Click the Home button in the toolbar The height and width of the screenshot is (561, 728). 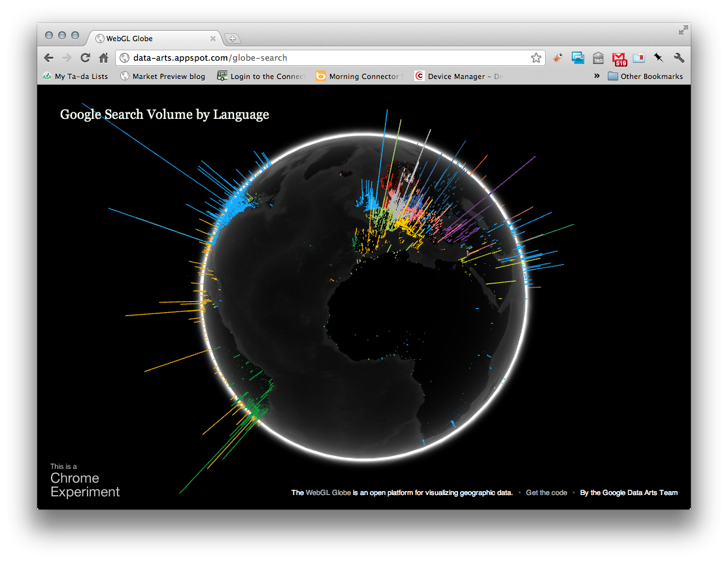[103, 57]
